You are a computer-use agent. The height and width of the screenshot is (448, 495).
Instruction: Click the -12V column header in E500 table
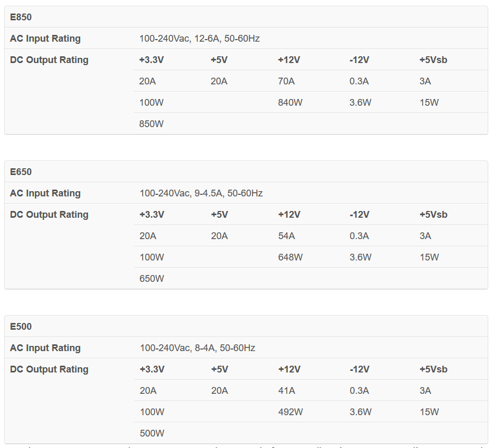[x=360, y=369]
